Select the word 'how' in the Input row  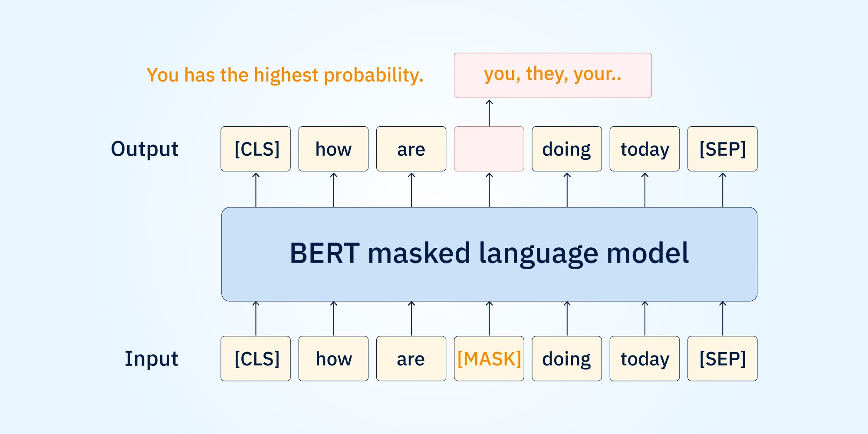point(333,358)
